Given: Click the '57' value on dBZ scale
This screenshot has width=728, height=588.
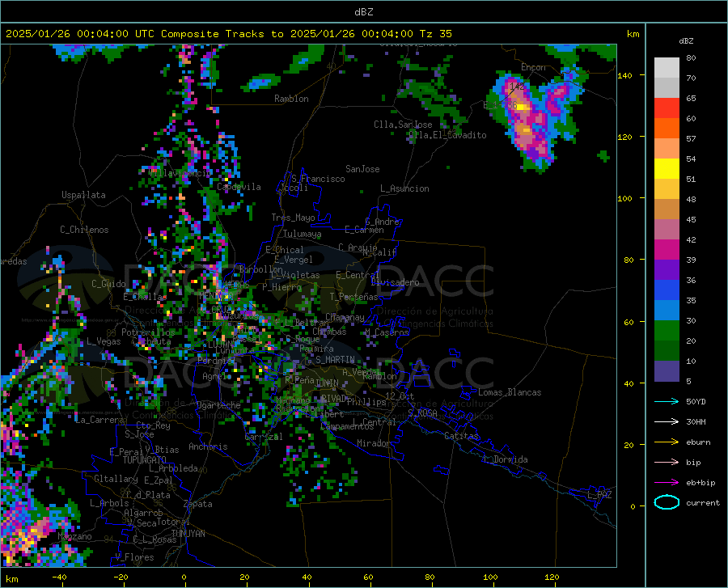Looking at the screenshot, I should (x=691, y=139).
